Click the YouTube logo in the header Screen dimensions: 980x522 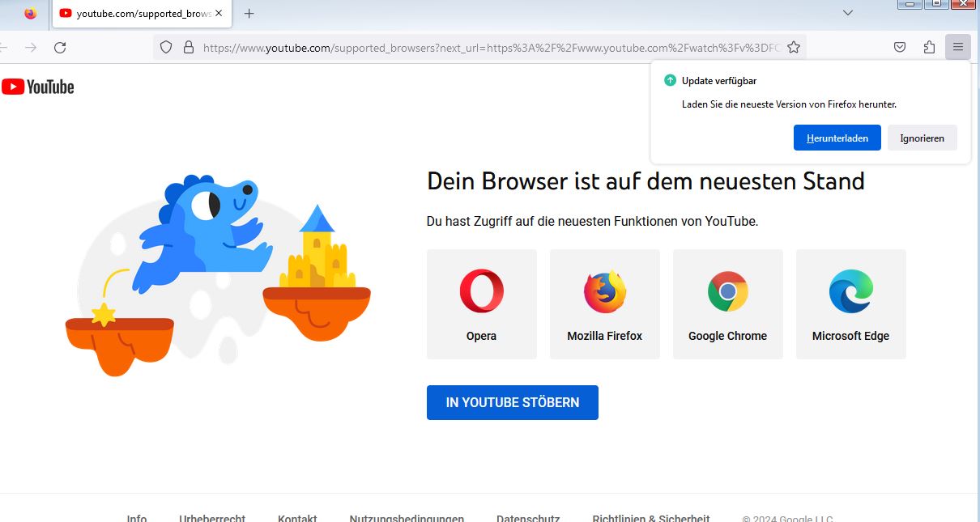click(38, 87)
